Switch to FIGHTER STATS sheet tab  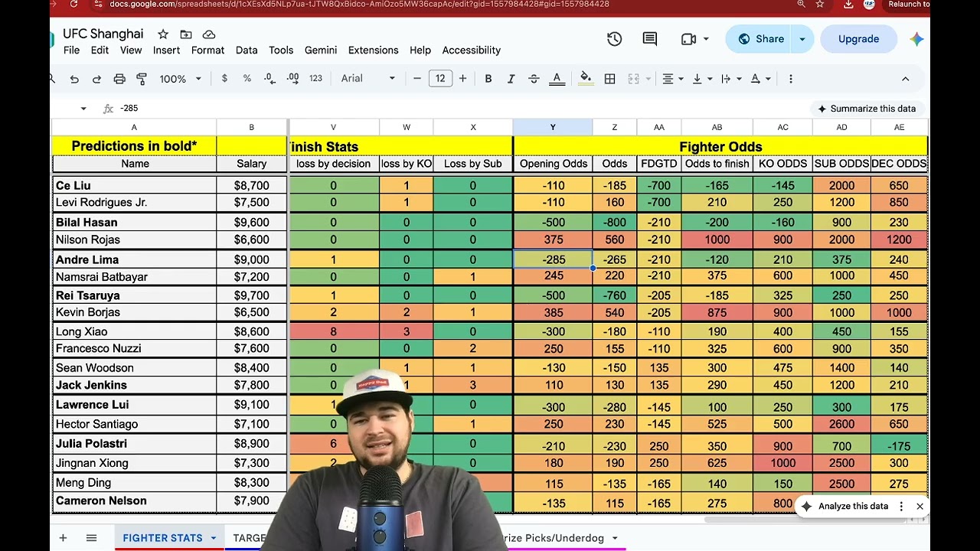[x=162, y=538]
